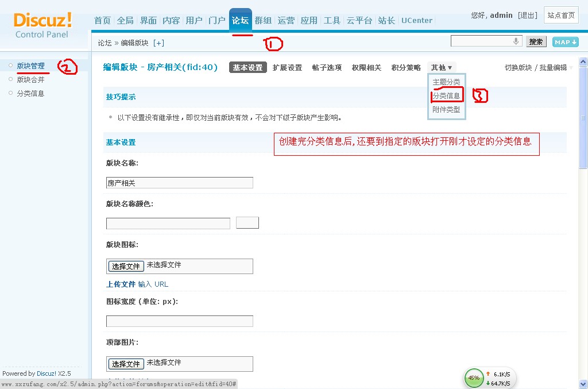Open the 运营 top menu
The image size is (588, 389).
286,20
